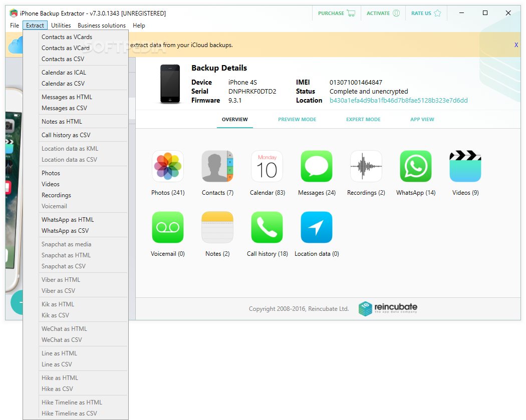Click the Activate button
The image size is (526, 420).
[383, 13]
